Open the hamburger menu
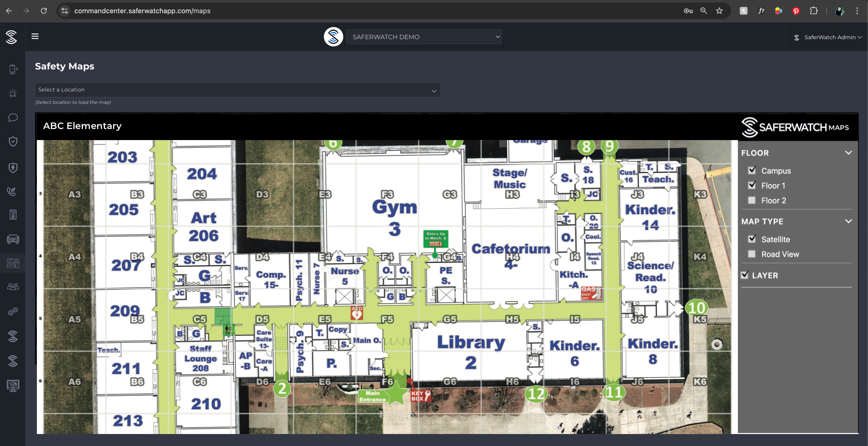 click(35, 36)
